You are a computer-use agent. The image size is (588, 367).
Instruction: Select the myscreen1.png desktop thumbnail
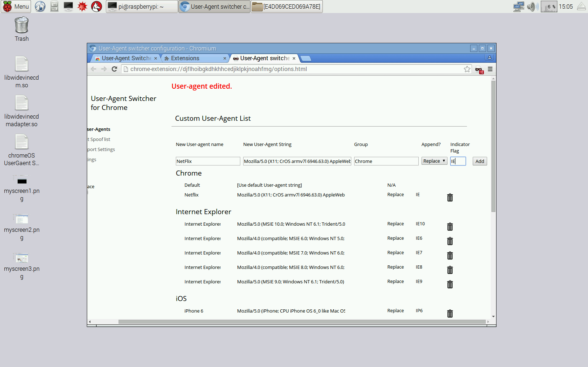(x=22, y=189)
